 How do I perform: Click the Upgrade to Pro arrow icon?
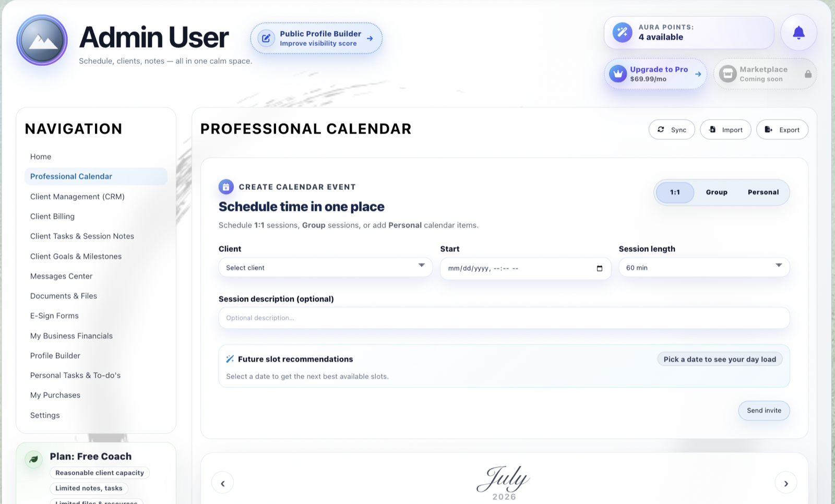pyautogui.click(x=698, y=74)
